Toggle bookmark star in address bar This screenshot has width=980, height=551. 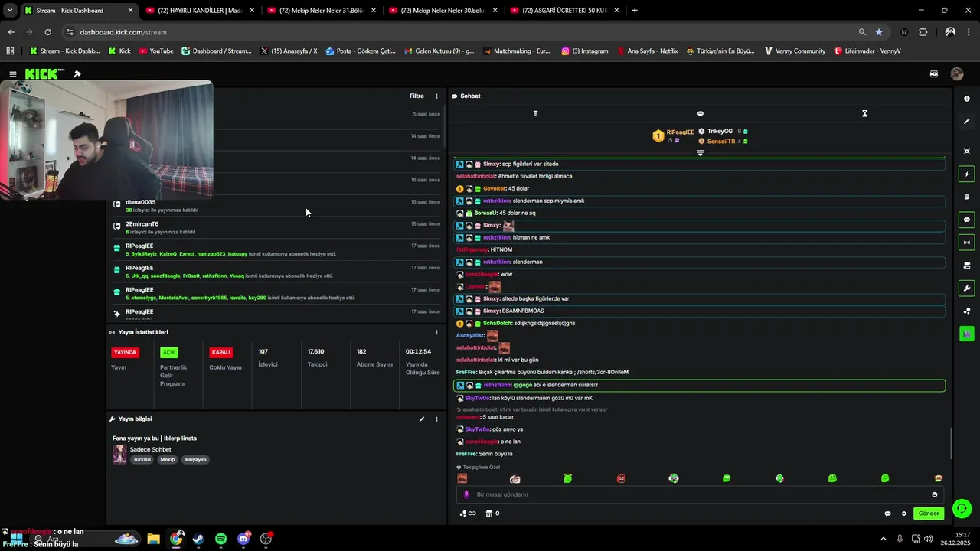click(879, 32)
